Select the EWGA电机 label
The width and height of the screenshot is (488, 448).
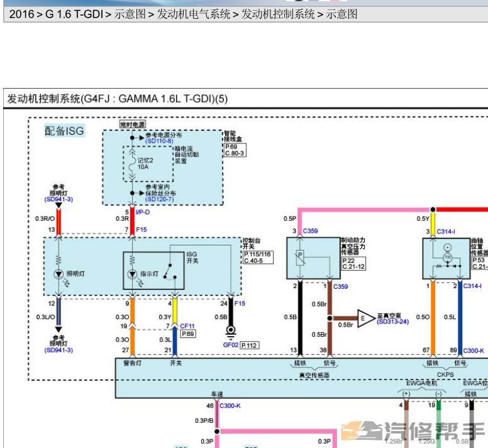[422, 383]
